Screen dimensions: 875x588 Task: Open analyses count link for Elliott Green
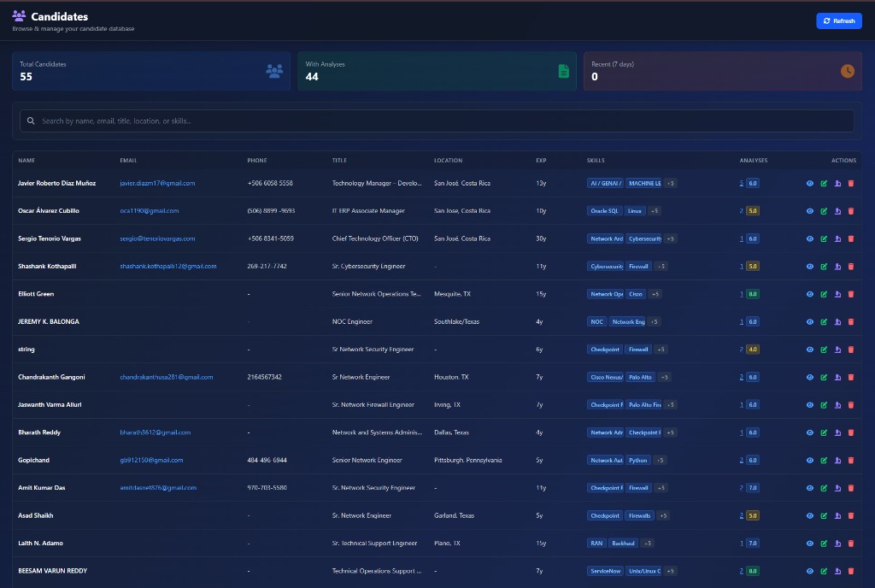pos(742,294)
